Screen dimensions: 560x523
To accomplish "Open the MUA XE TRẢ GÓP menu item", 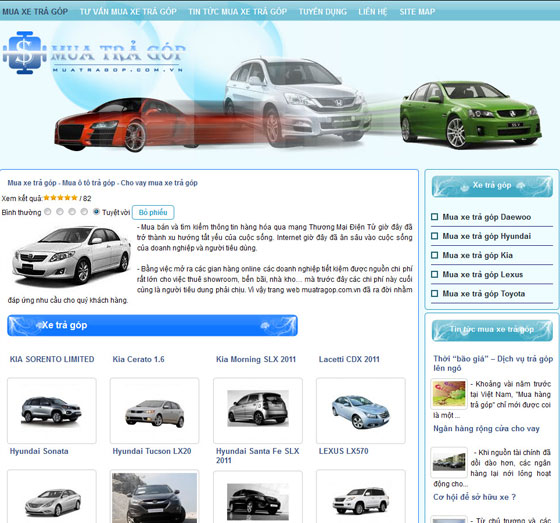I will point(35,12).
